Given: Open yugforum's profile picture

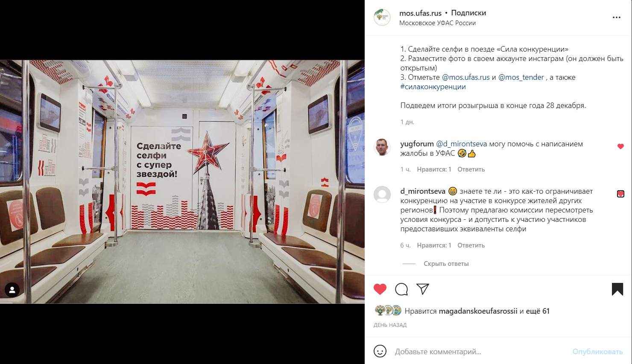Looking at the screenshot, I should point(382,147).
